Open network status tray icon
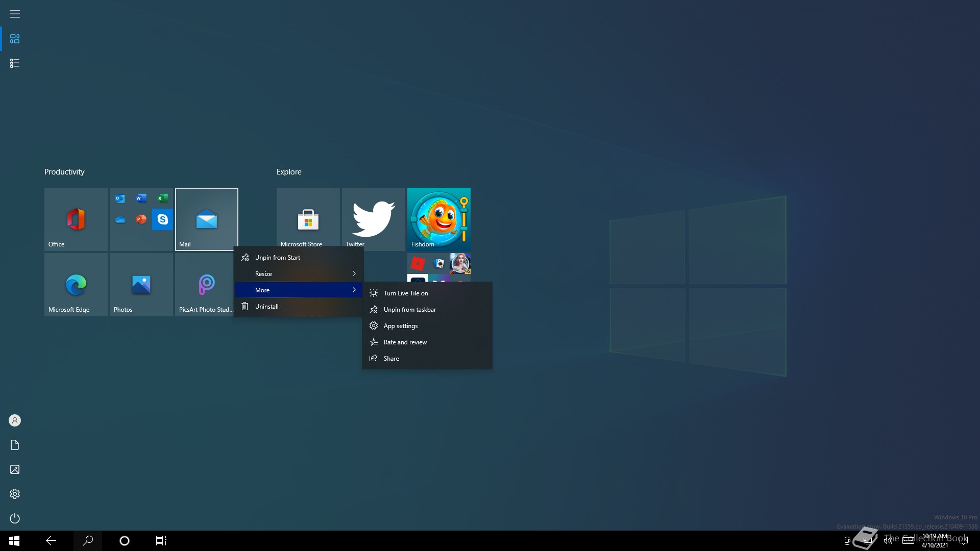The image size is (980, 551). click(x=867, y=541)
